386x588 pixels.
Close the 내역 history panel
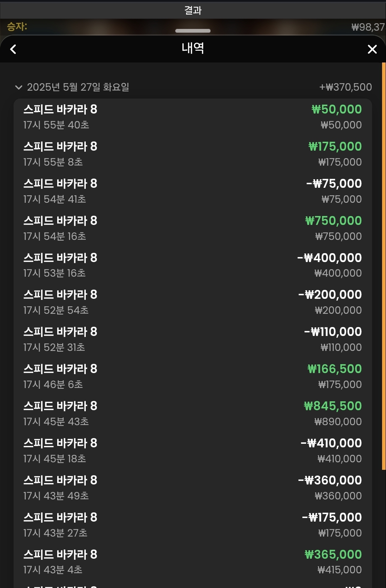pyautogui.click(x=372, y=49)
